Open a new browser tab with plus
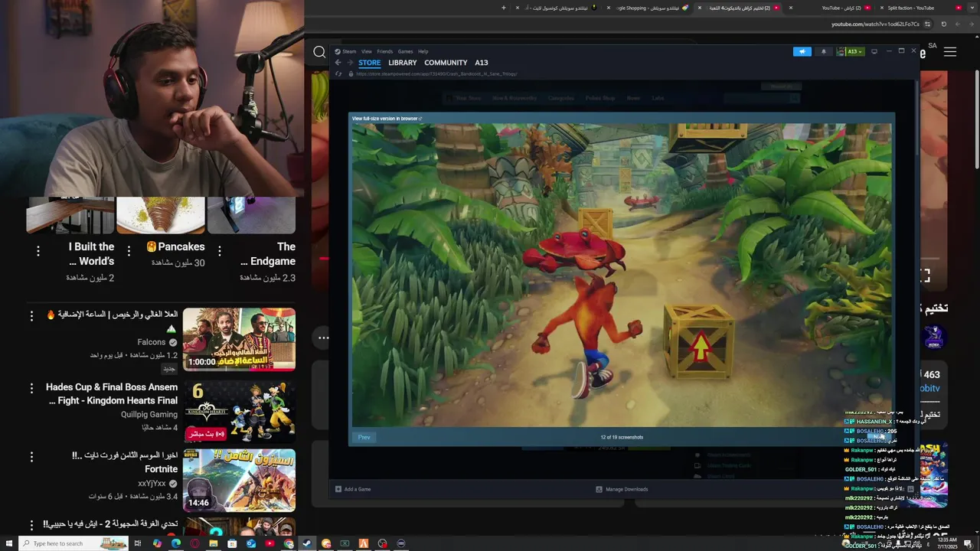This screenshot has height=551, width=980. pos(504,8)
